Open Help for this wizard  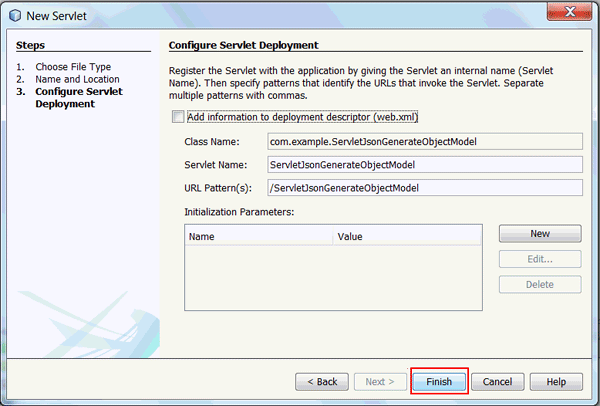coord(556,381)
